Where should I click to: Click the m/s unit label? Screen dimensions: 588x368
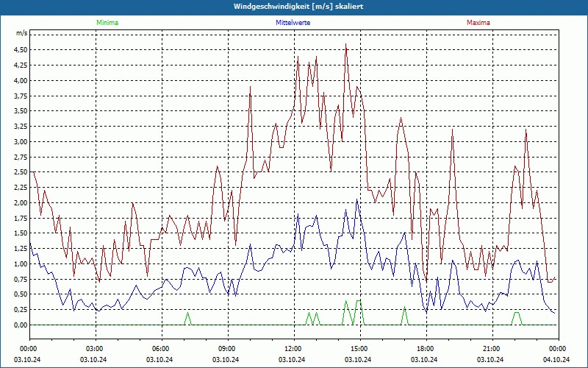[x=21, y=33]
